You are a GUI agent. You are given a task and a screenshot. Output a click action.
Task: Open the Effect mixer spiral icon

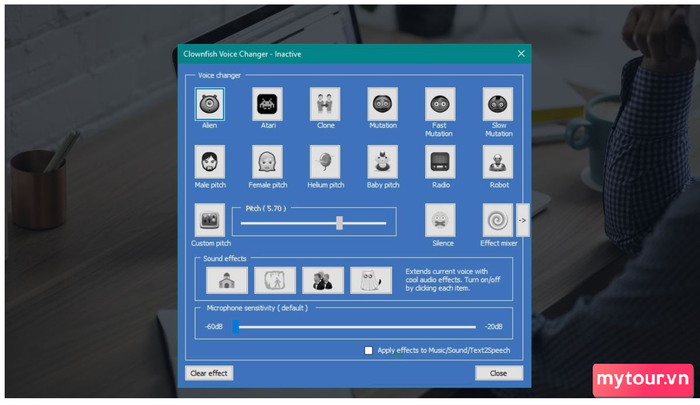497,220
